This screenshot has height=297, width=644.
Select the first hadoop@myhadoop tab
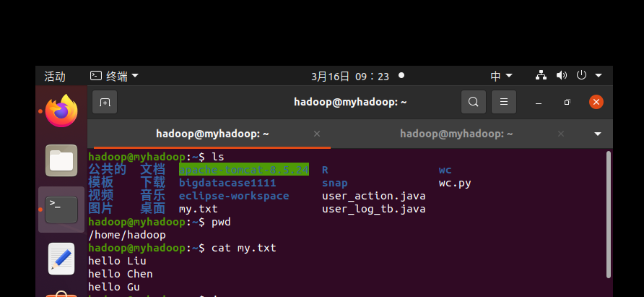coord(212,134)
